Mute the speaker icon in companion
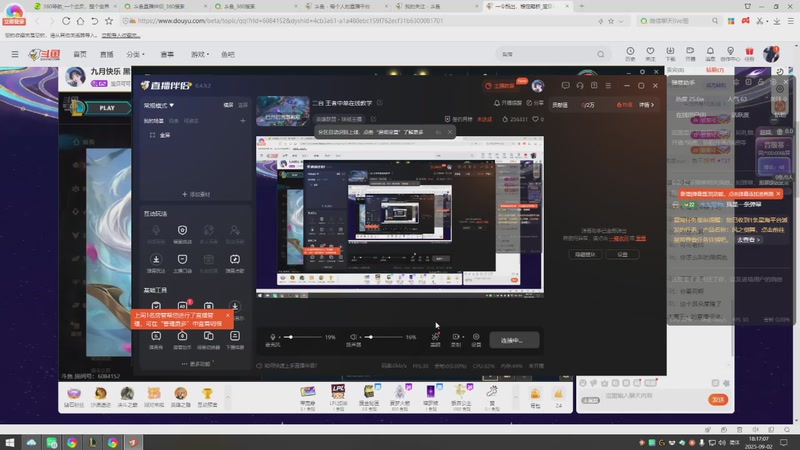Image resolution: width=800 pixels, height=450 pixels. pos(353,337)
